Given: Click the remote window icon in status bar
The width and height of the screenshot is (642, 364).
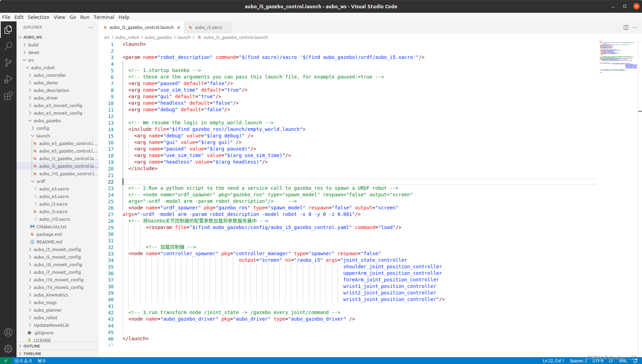Looking at the screenshot, I should click(x=6, y=361).
